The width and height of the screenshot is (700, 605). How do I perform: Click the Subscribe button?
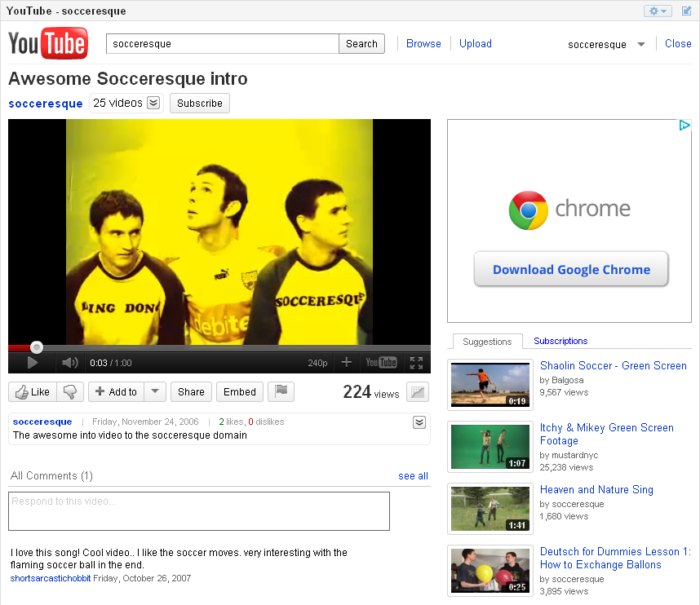pos(200,104)
